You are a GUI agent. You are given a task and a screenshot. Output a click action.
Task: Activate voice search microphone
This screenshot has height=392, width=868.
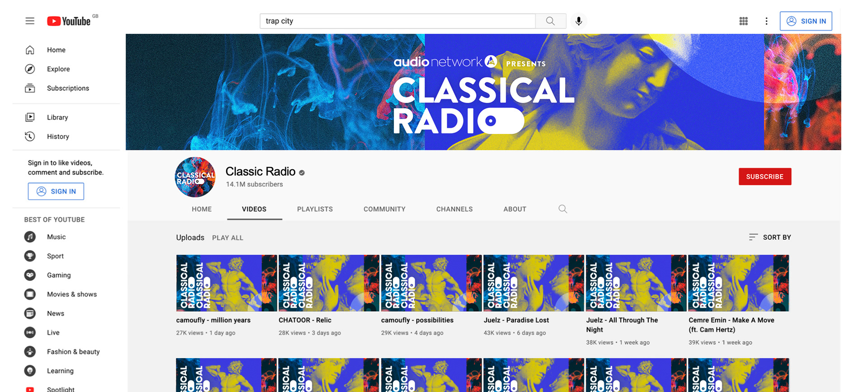579,21
